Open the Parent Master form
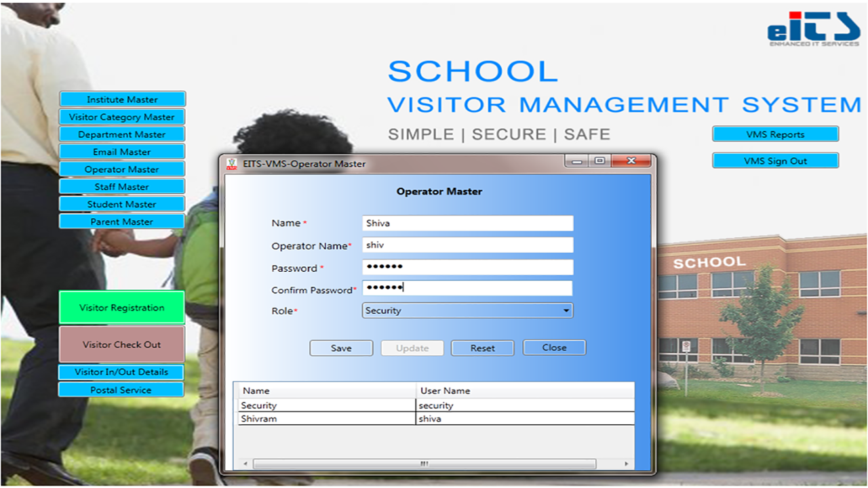 pos(122,222)
